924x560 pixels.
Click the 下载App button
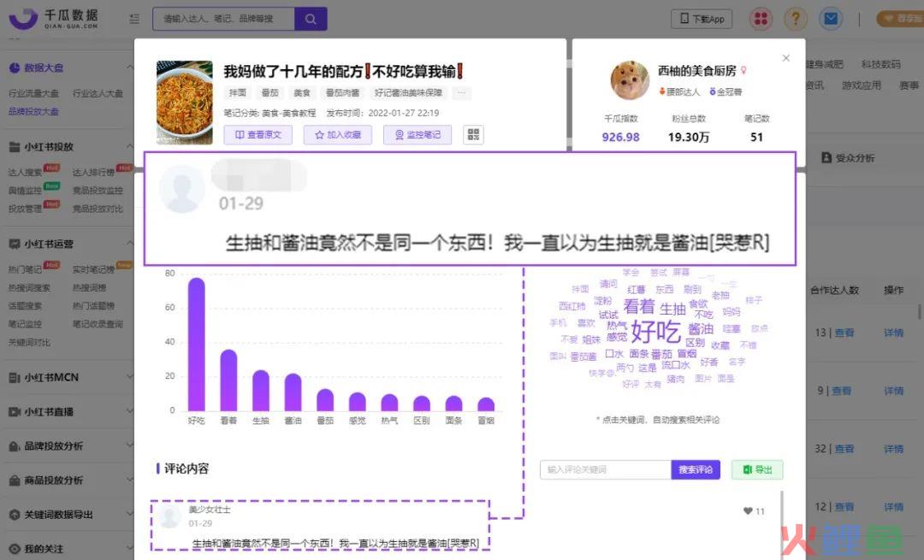[702, 19]
